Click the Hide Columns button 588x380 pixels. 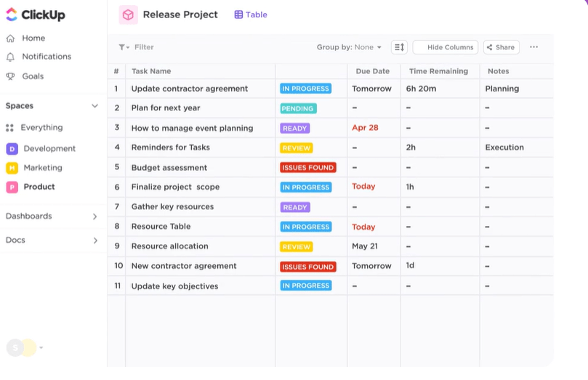click(x=446, y=47)
